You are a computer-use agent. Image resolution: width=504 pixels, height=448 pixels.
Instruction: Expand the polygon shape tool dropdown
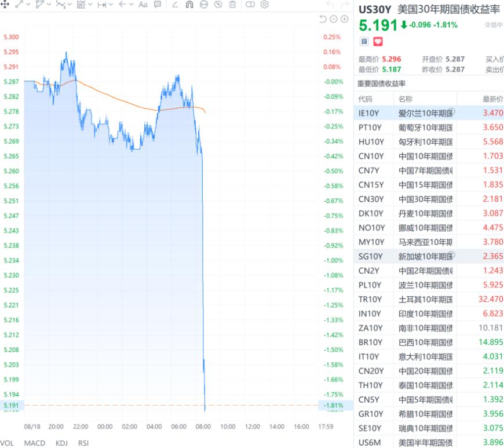tap(49, 5)
